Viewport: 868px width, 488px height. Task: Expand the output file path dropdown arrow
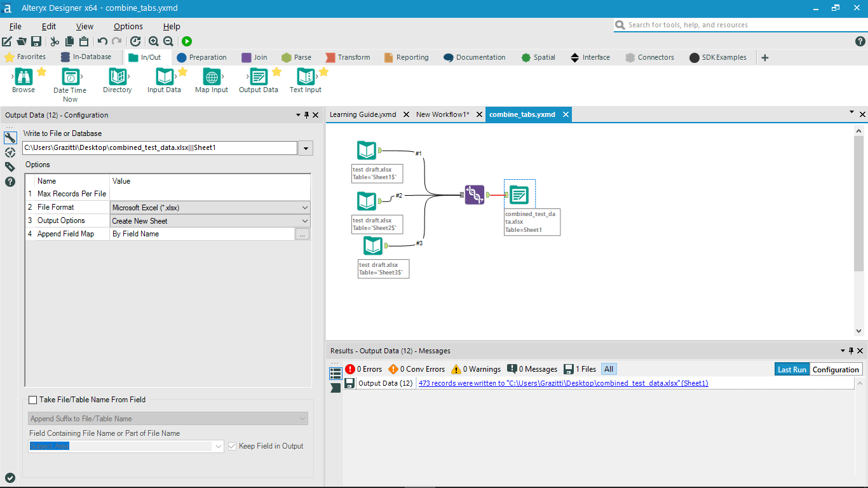305,147
